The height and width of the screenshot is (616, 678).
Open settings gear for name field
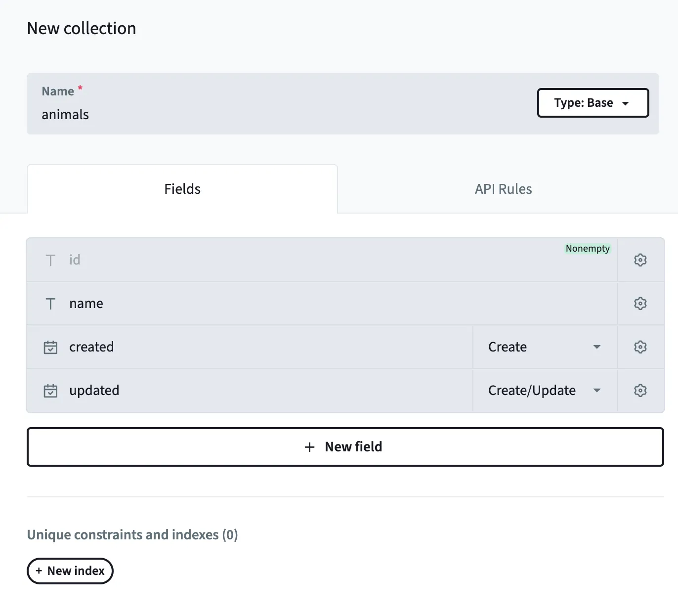coord(640,304)
